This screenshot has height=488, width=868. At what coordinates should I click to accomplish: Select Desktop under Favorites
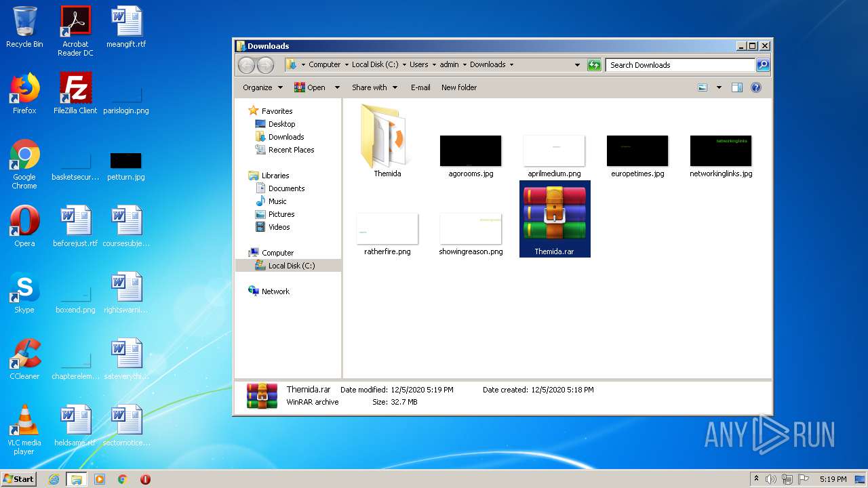[x=275, y=124]
